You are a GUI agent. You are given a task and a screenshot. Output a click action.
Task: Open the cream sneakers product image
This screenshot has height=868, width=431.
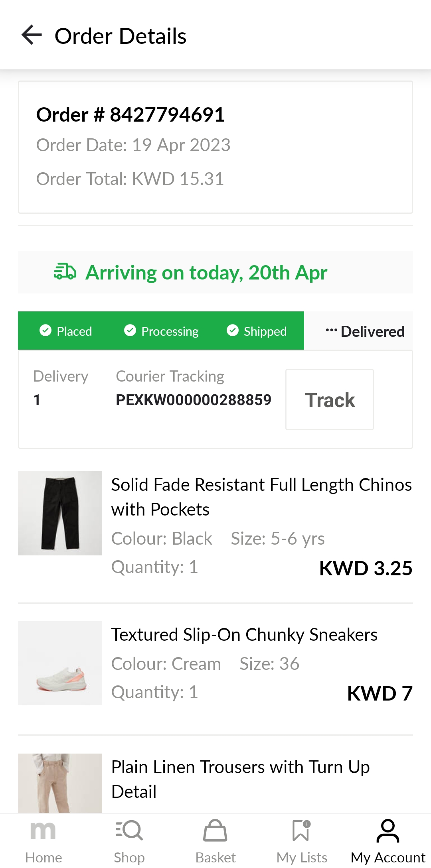pyautogui.click(x=60, y=663)
